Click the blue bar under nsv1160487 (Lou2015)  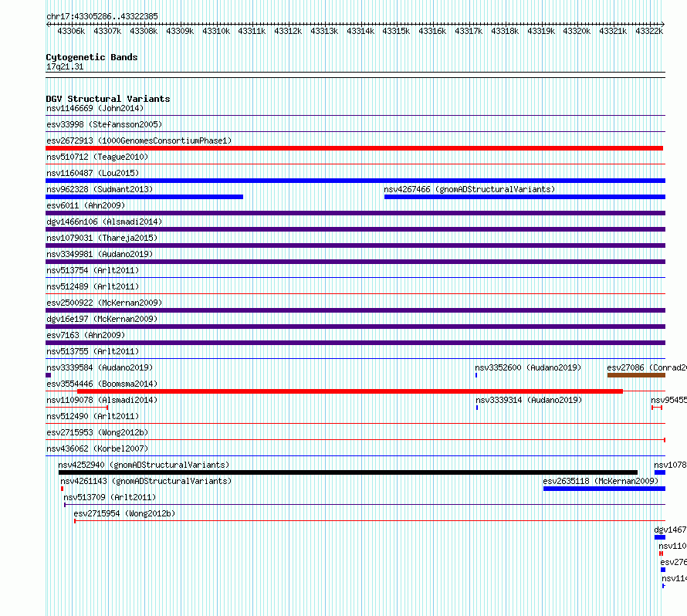click(x=355, y=181)
